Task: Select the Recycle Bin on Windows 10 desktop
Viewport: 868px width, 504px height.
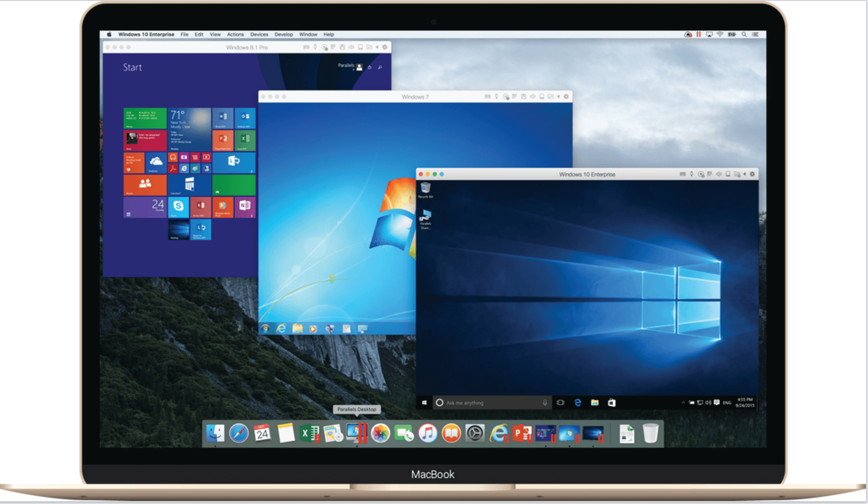Action: click(x=425, y=190)
